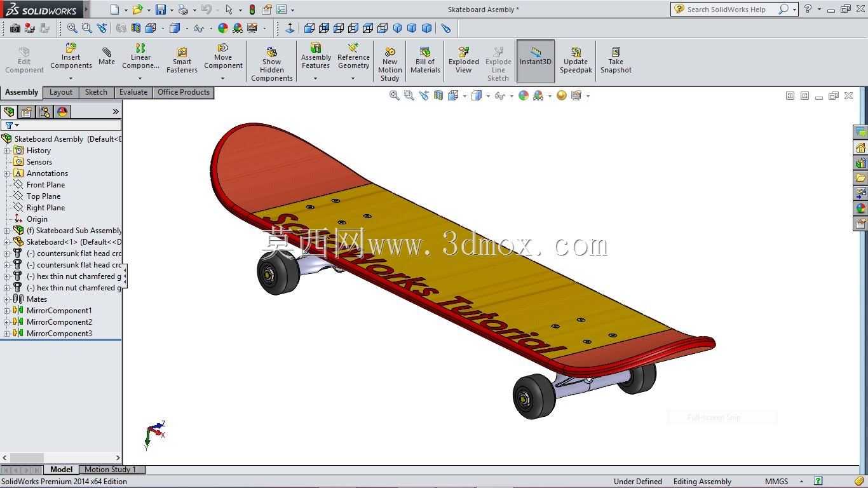Screen dimensions: 868x488
Task: Select the Mate tool
Action: click(x=107, y=57)
